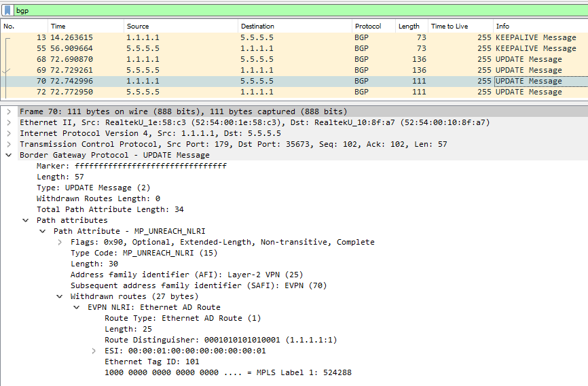Viewport: 588px width, 386px height.
Task: Click the display filter bookmark icon
Action: click(7, 11)
